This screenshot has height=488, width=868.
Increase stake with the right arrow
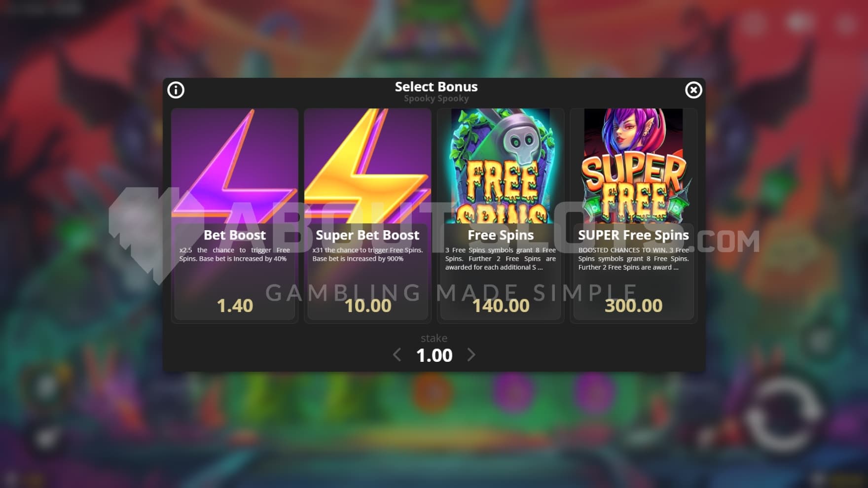471,355
